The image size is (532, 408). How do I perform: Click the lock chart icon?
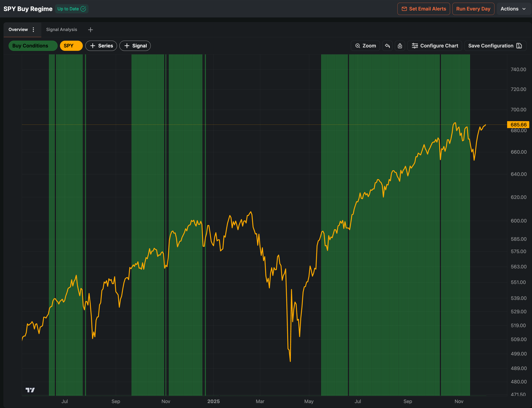(400, 46)
